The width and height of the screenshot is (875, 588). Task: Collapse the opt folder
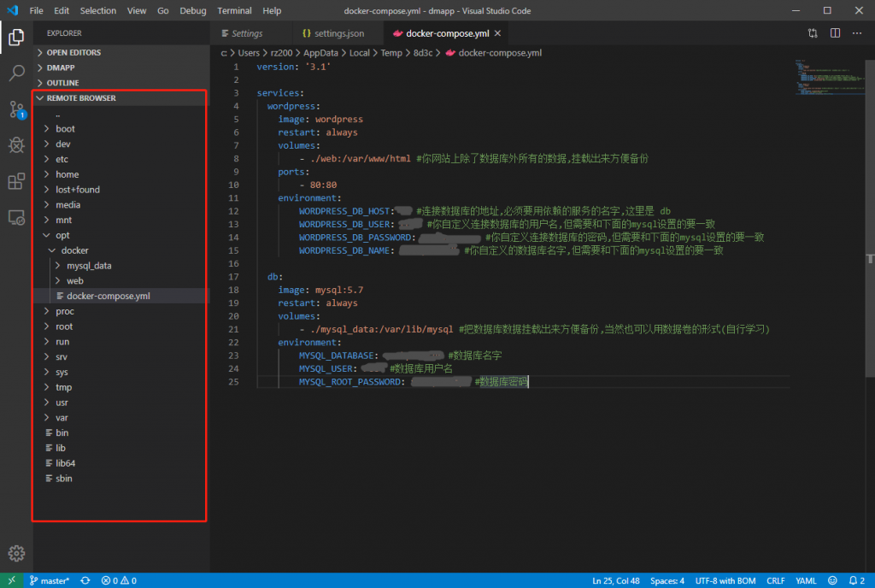(47, 235)
